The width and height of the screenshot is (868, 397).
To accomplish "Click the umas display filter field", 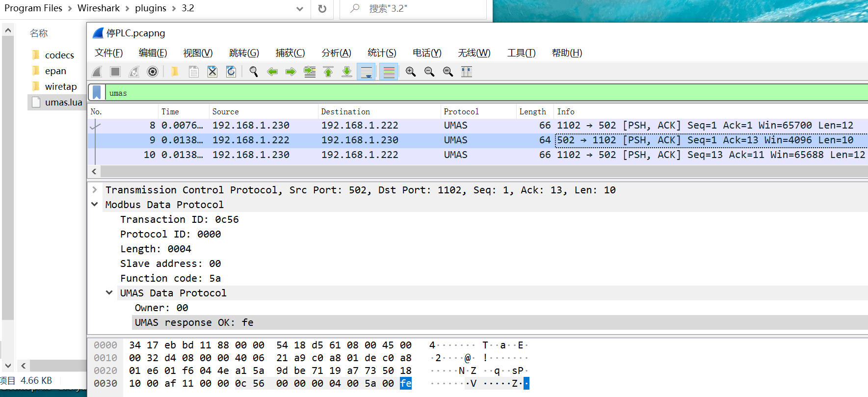I will coord(442,93).
